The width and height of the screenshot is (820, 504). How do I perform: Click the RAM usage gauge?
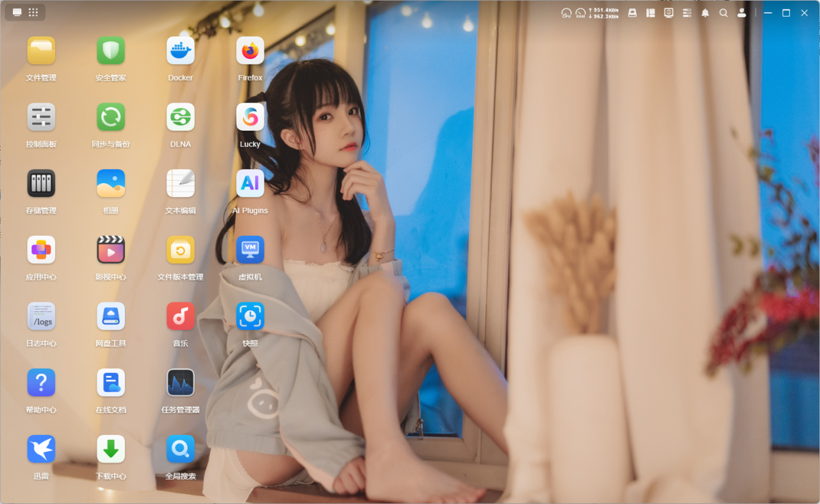tap(580, 13)
